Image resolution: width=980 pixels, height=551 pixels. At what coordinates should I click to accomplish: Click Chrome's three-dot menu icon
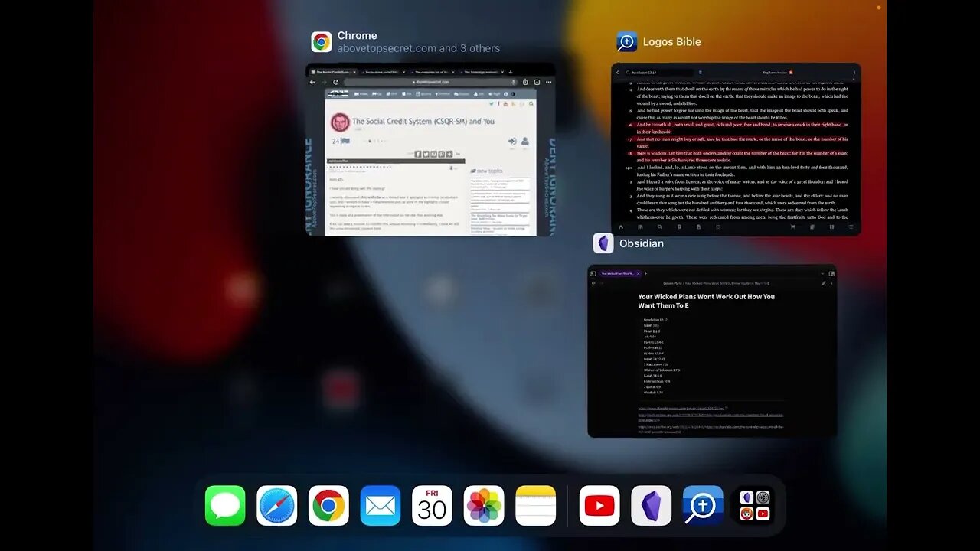549,82
